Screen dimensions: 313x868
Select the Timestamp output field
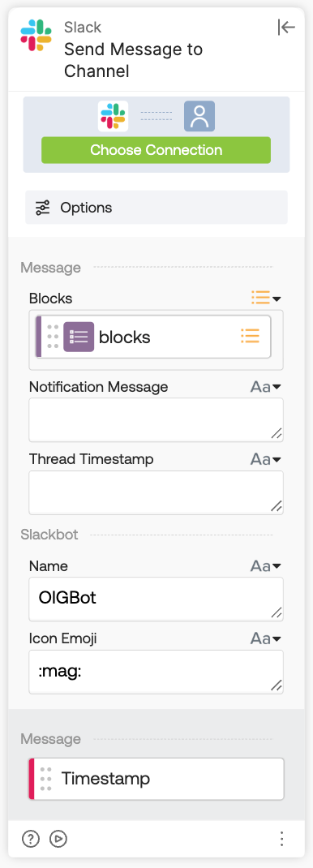point(156,779)
